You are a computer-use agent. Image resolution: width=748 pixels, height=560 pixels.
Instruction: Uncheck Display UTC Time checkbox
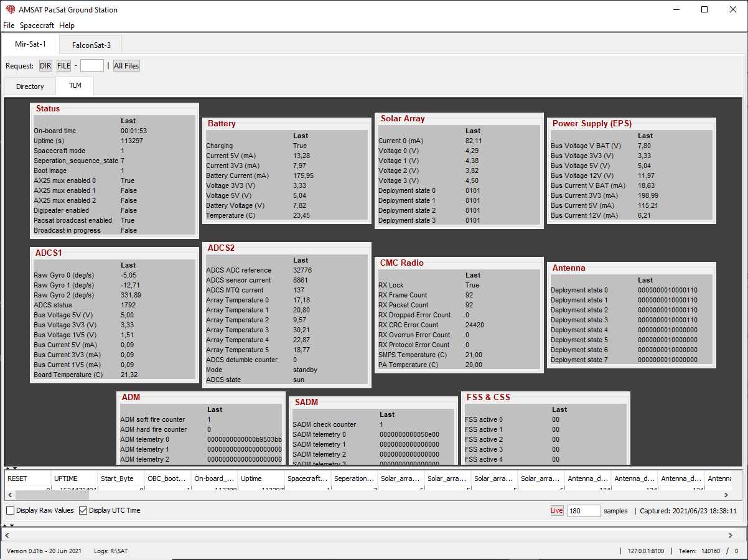tap(83, 510)
